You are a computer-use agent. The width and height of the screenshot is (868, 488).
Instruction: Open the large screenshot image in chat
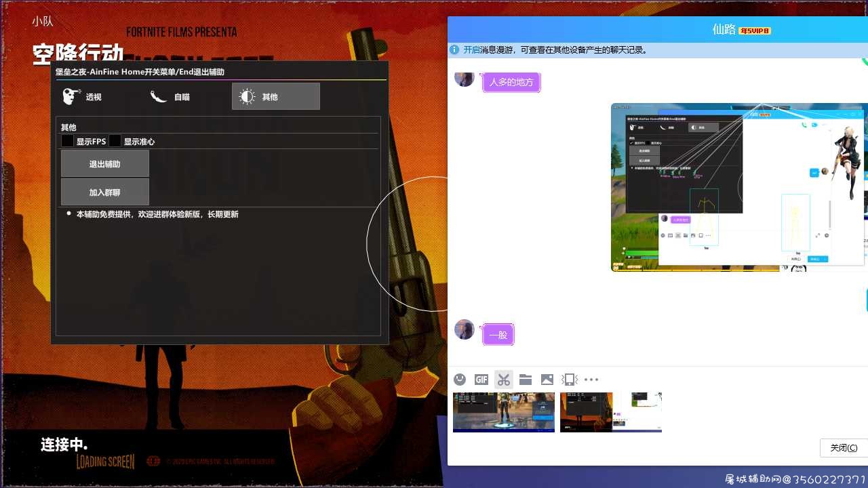click(739, 188)
